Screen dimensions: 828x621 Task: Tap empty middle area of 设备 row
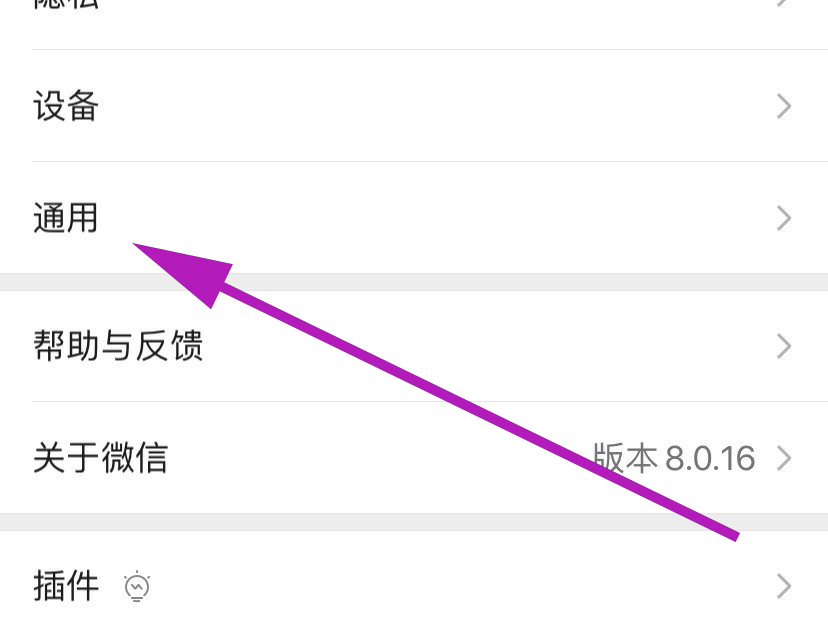[422, 106]
